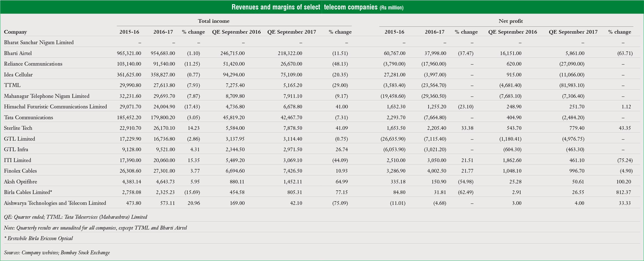
Task: Click the QE September 2017 header under Net profit
Action: point(573,32)
